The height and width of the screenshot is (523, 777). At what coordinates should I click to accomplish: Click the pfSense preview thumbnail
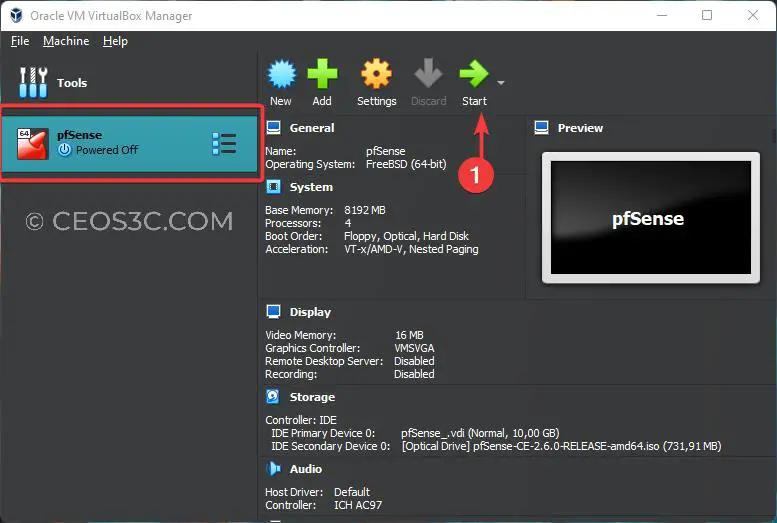coord(651,218)
